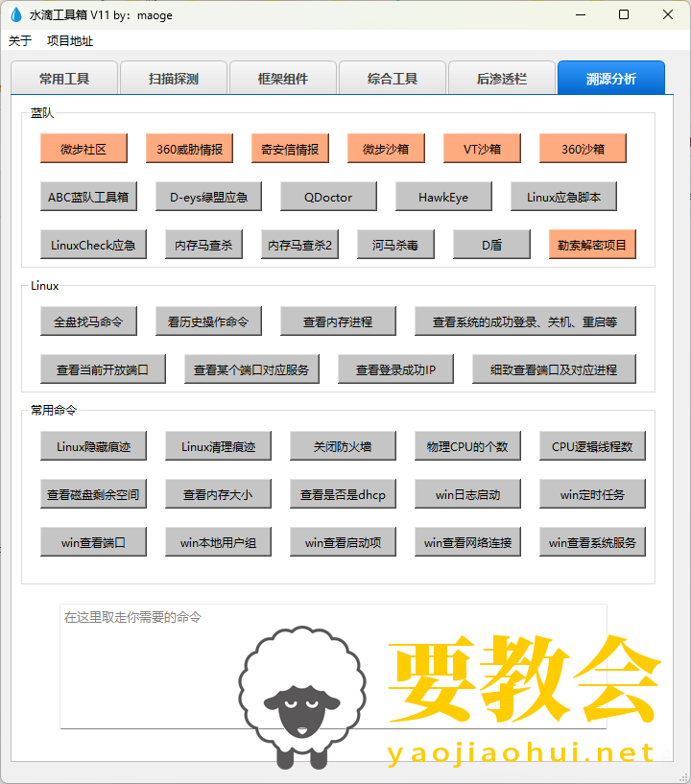Get the 全盘找马命令 command

[88, 321]
